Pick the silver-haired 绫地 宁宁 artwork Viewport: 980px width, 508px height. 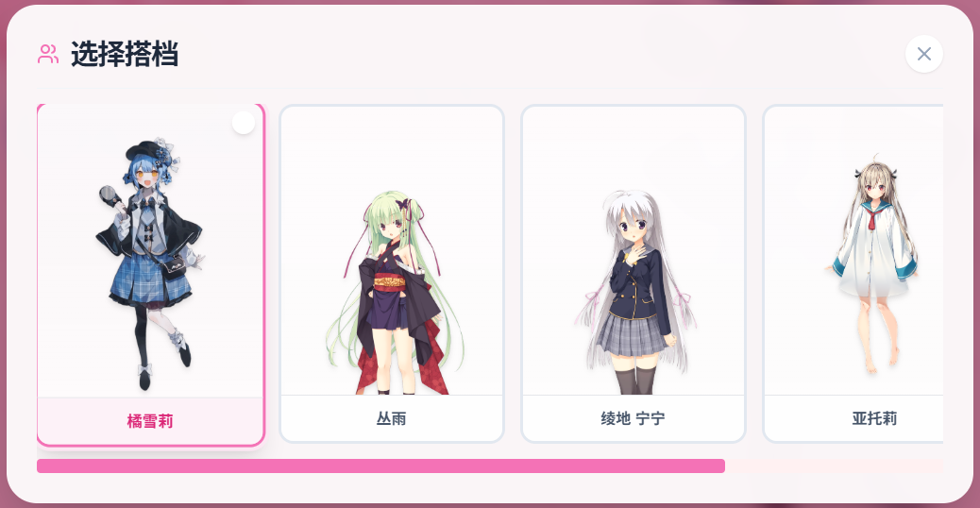point(634,293)
